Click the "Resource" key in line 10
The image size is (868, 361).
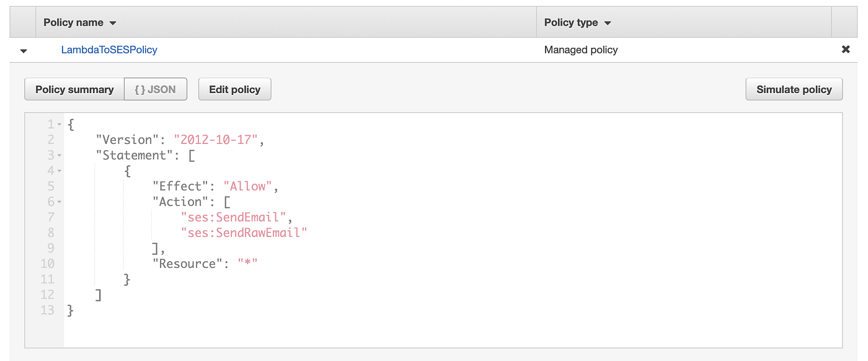coord(187,264)
